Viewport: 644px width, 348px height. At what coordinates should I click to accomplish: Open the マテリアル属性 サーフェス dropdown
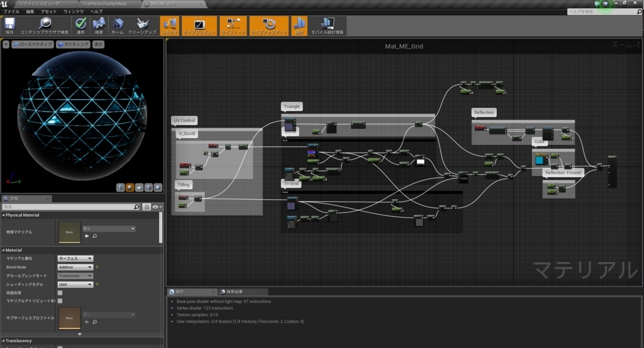coord(75,259)
